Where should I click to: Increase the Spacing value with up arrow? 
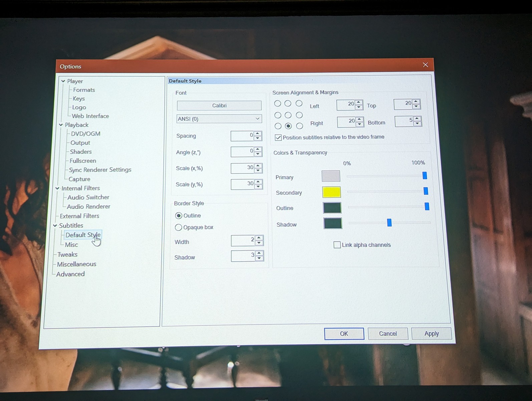(258, 134)
